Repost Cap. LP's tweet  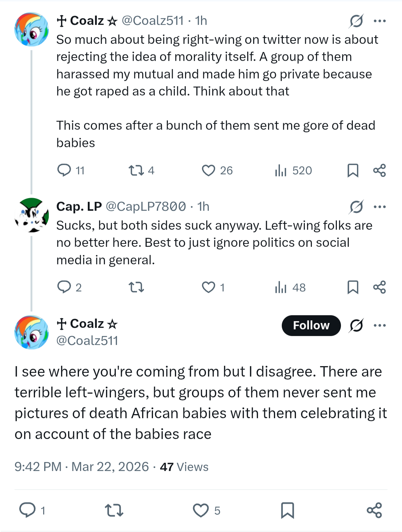pos(136,287)
